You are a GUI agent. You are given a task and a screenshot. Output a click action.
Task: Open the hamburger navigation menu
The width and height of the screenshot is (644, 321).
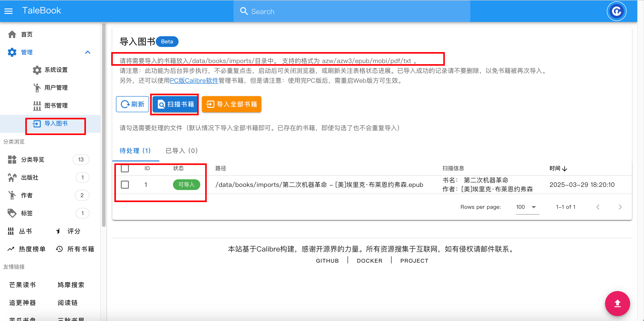(9, 11)
